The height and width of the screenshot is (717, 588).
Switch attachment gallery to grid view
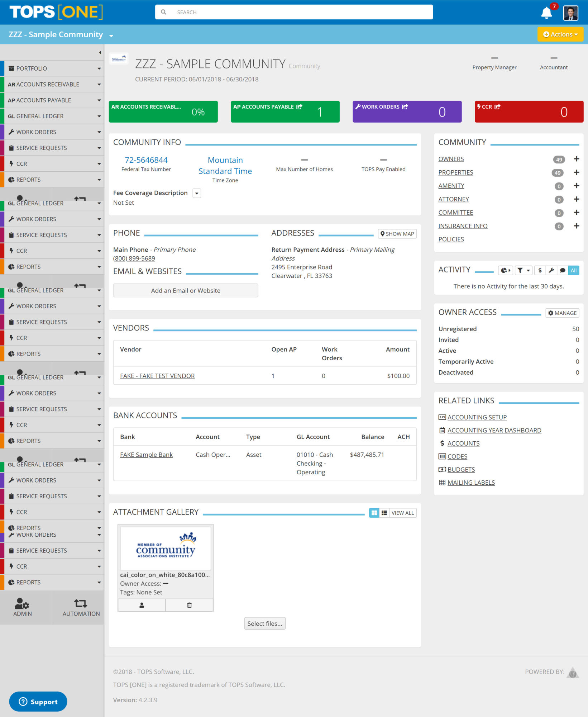[x=374, y=513]
